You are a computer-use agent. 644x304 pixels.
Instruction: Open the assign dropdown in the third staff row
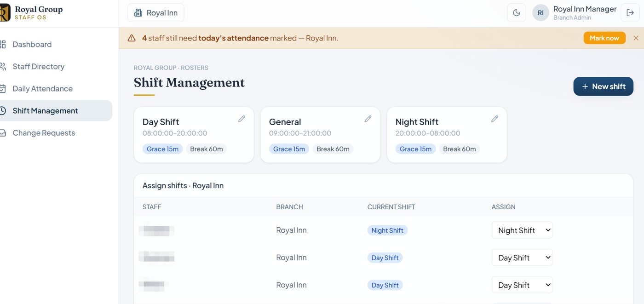[522, 285]
